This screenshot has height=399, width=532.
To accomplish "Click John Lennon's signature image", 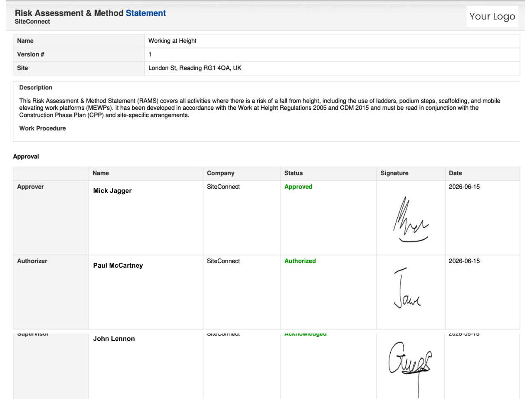I will tap(410, 369).
